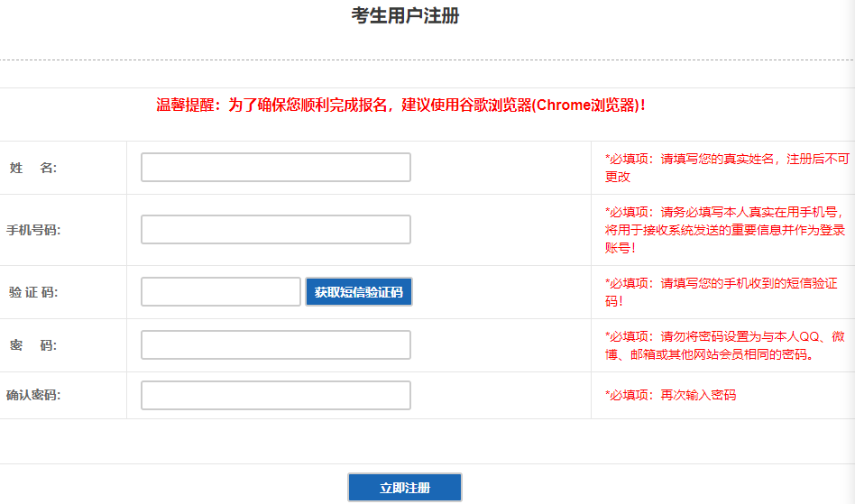Click the 姓名 field label text
The height and width of the screenshot is (504, 855).
32,168
